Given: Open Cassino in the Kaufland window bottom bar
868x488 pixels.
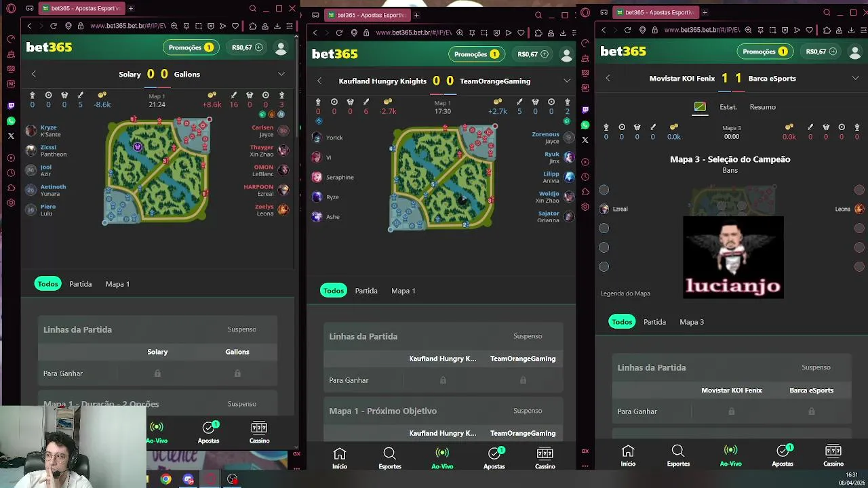Looking at the screenshot, I should [545, 458].
